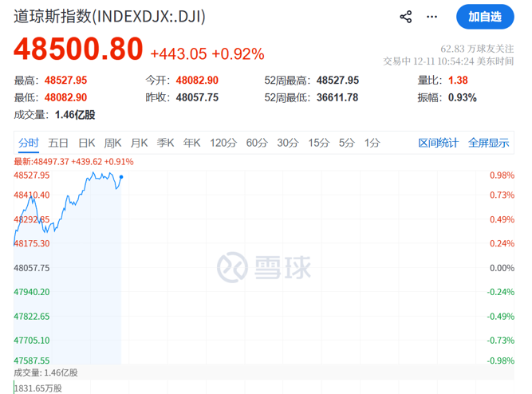
Task: Click the latest price dot on the chart line
Action: [x=121, y=177]
